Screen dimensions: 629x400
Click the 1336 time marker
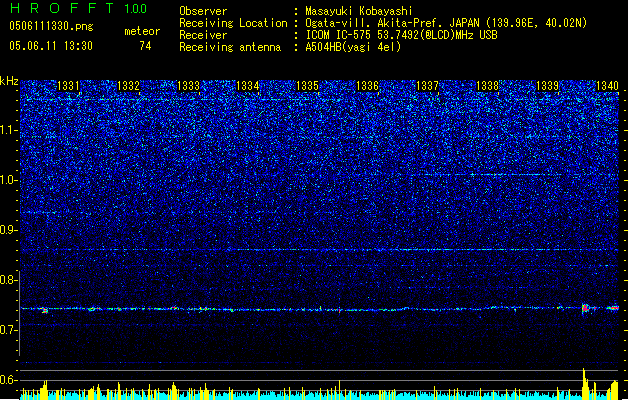[x=367, y=86]
